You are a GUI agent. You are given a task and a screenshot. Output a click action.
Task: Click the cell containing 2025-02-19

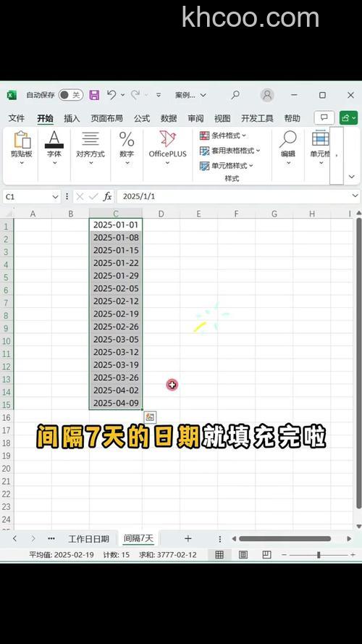pyautogui.click(x=116, y=314)
